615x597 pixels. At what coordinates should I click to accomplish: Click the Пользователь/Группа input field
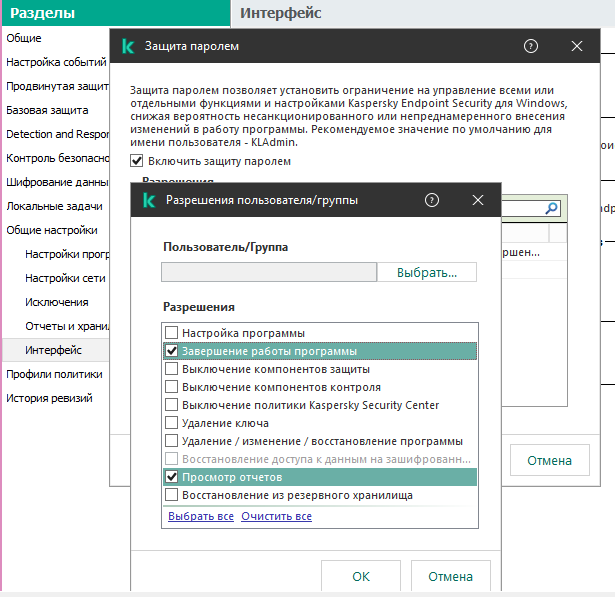269,272
